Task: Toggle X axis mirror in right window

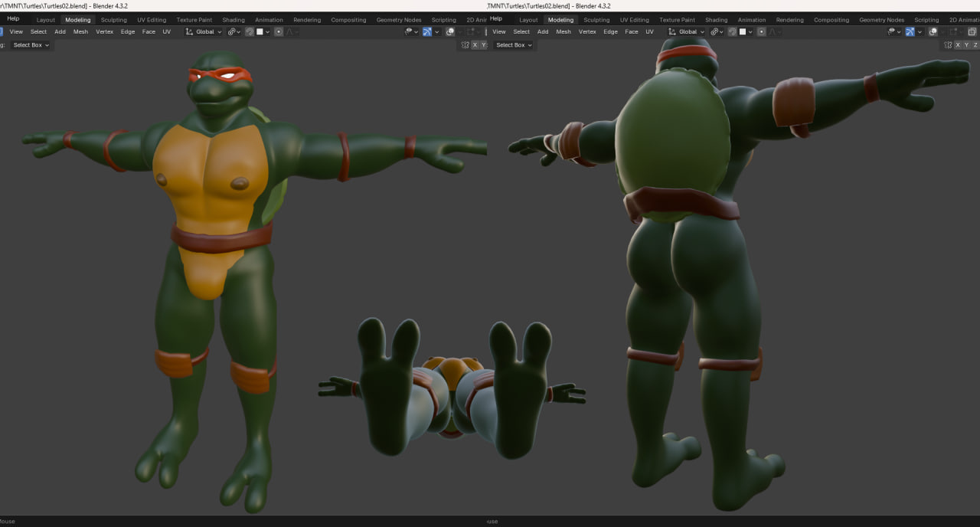Action: pyautogui.click(x=958, y=45)
